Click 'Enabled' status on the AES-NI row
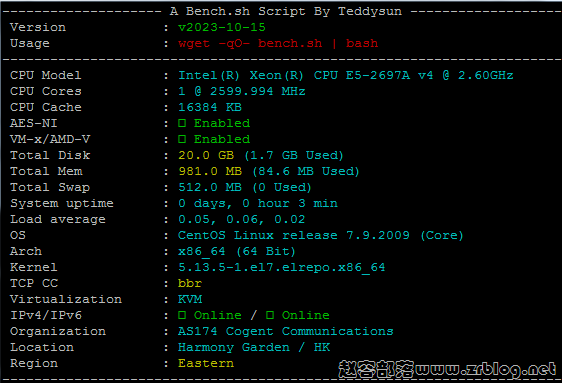562x383 pixels. click(222, 123)
